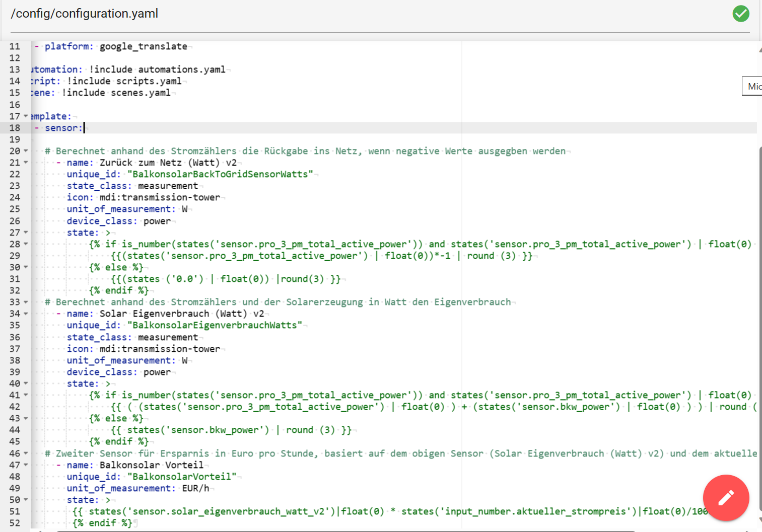Click the 'google_translate' platform text

click(144, 46)
